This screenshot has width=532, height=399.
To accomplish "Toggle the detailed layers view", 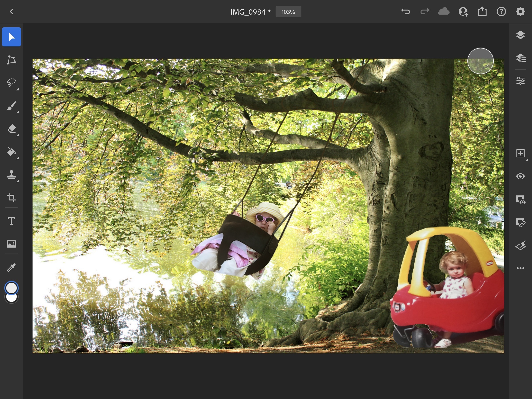I will [x=520, y=58].
